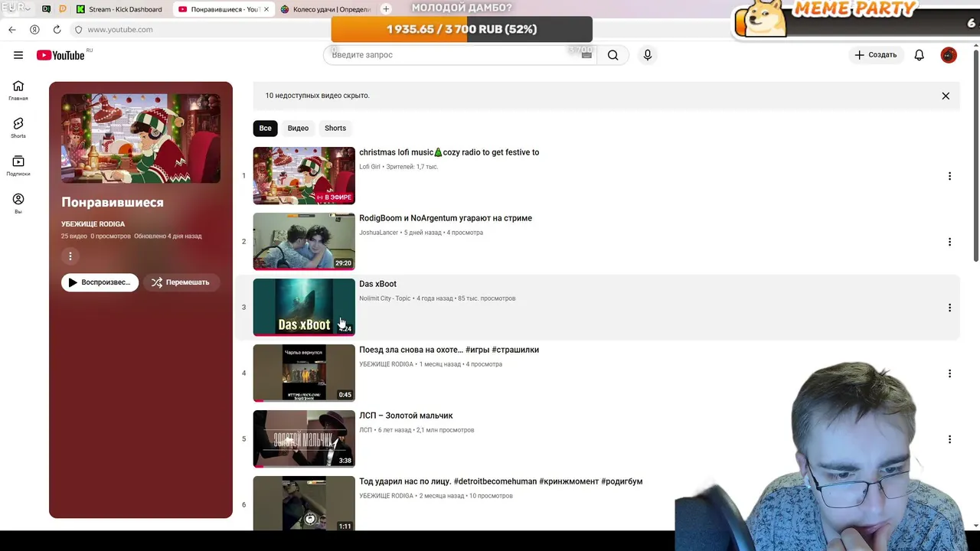Open the pinned tab with green D icon
Image resolution: width=980 pixels, height=551 pixels.
(46, 9)
